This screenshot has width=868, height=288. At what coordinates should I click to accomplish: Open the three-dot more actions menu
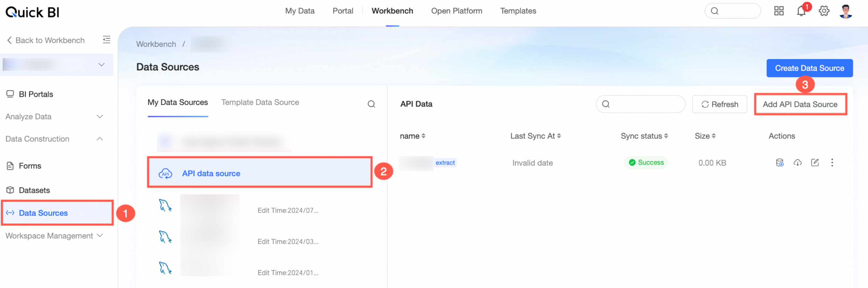(x=832, y=163)
